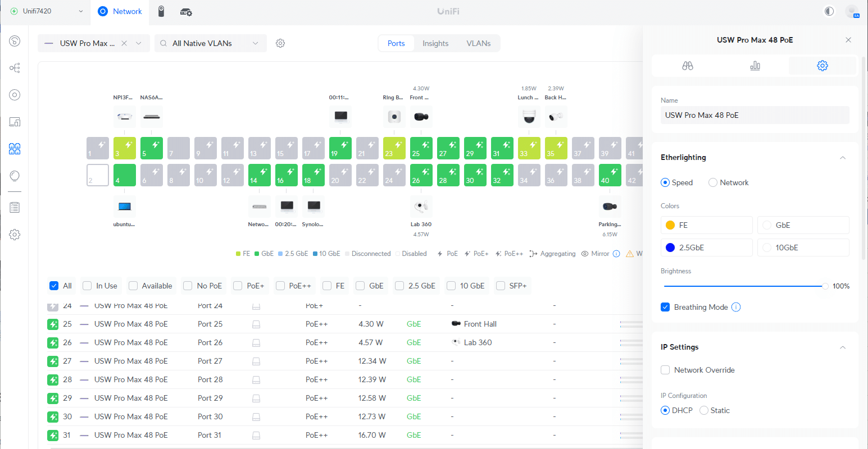Enable the Network Override checkbox
Image resolution: width=868 pixels, height=449 pixels.
[665, 370]
